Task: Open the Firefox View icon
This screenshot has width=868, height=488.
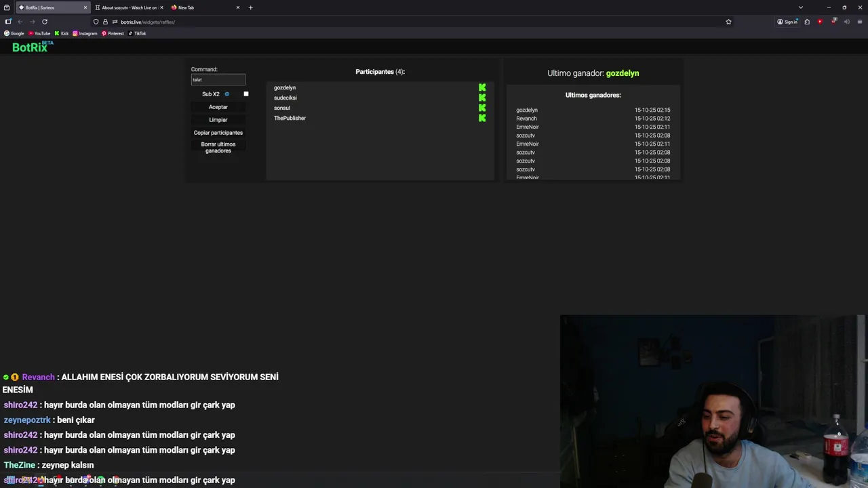Action: [7, 7]
